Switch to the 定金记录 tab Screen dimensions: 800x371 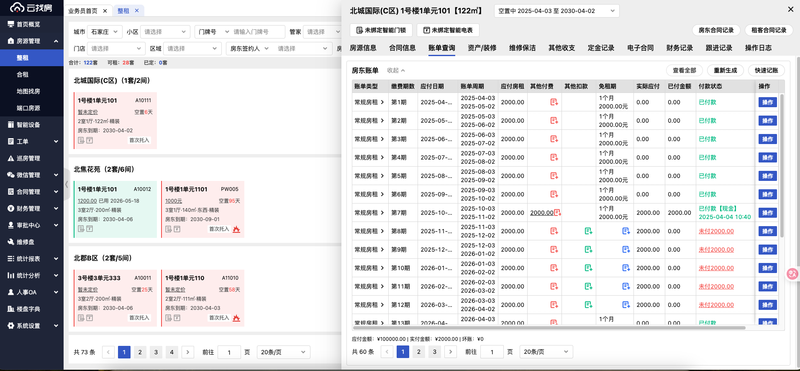click(x=601, y=48)
